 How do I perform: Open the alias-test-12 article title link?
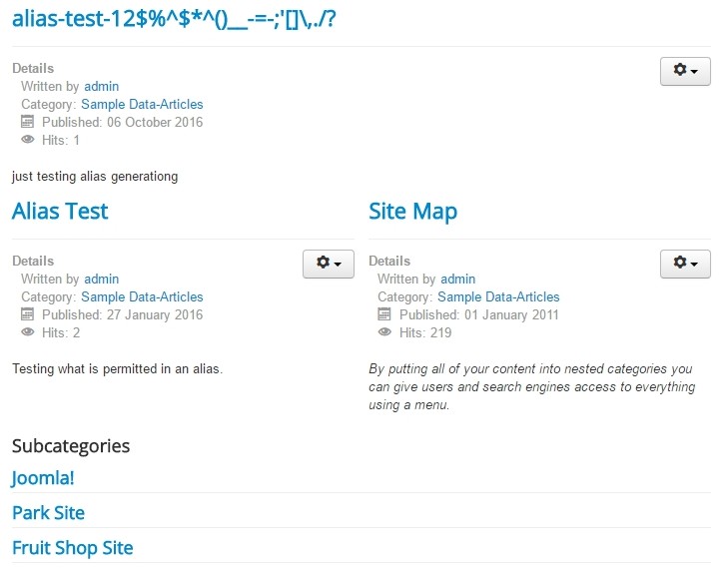pos(174,20)
